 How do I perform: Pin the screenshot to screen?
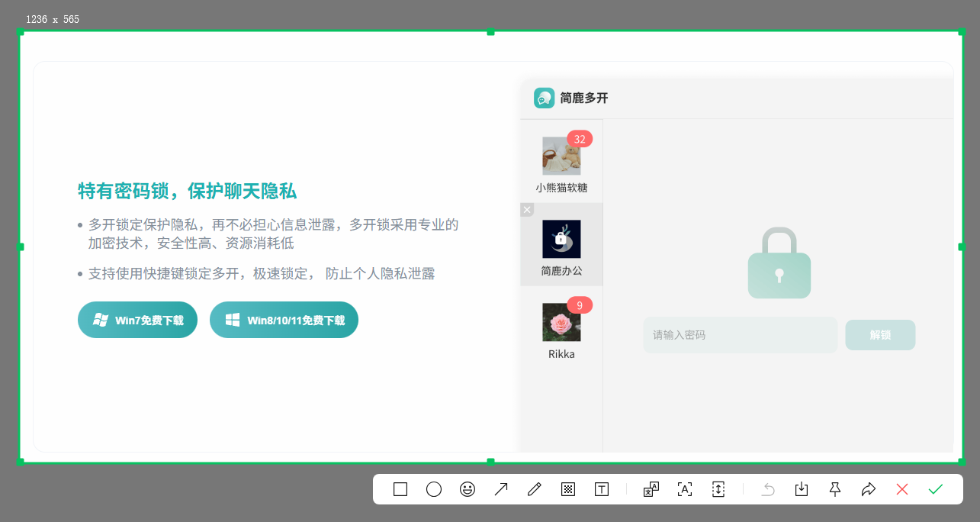pos(834,489)
